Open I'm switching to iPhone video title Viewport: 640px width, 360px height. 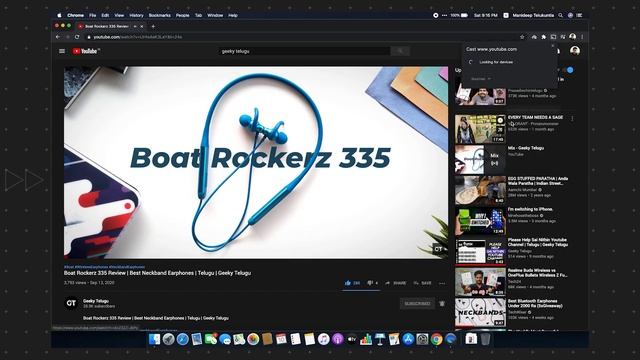point(530,209)
